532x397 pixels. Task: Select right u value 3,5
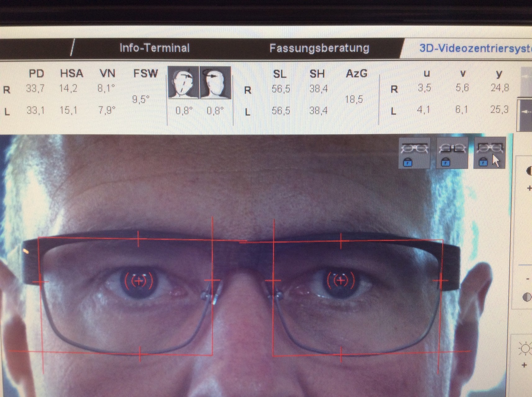click(x=424, y=88)
